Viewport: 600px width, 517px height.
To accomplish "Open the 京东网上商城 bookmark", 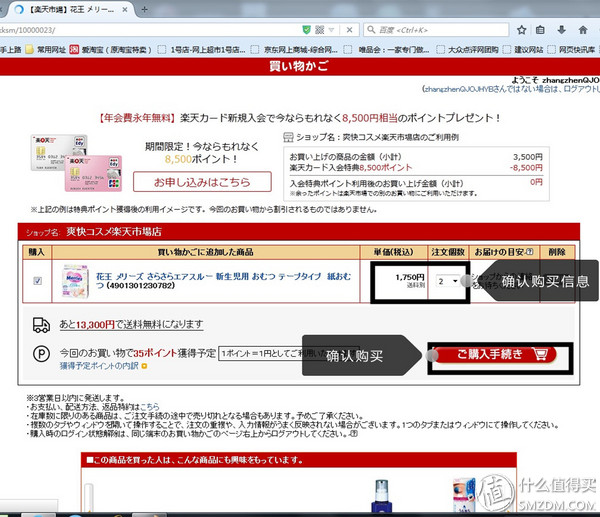I will tap(294, 49).
